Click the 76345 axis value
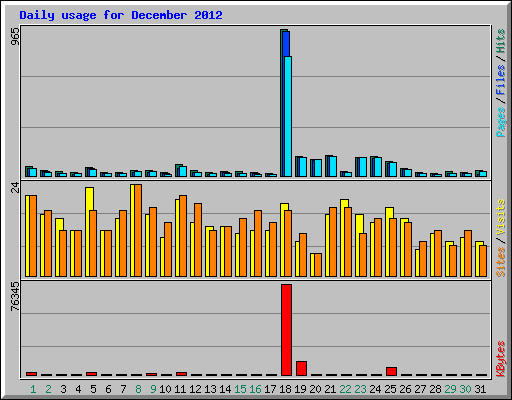The width and height of the screenshot is (512, 400). coord(15,296)
